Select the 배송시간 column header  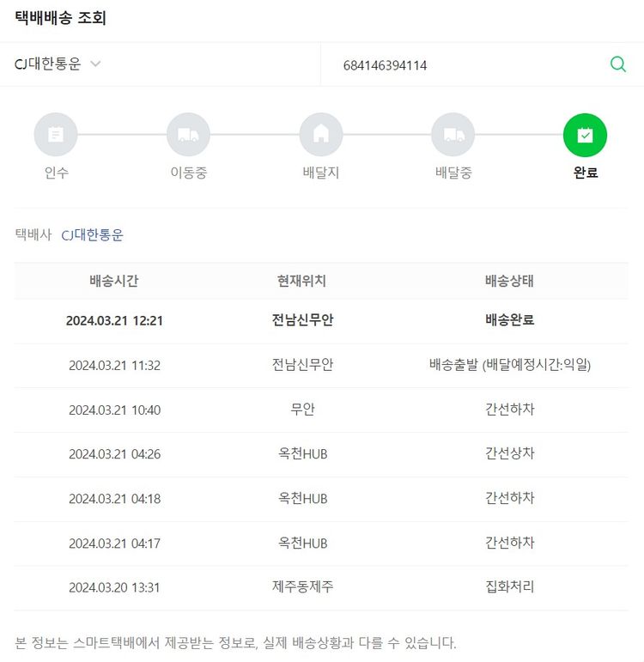(x=114, y=281)
